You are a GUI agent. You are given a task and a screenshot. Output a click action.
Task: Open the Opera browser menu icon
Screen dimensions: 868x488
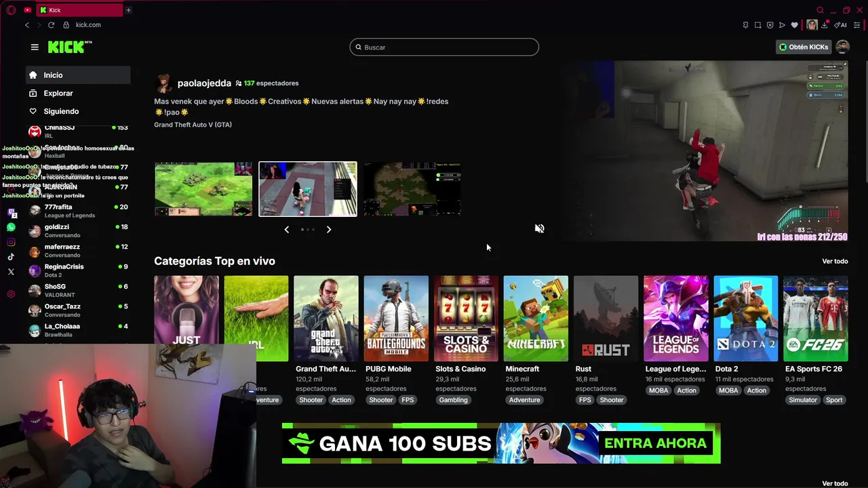pos(11,10)
